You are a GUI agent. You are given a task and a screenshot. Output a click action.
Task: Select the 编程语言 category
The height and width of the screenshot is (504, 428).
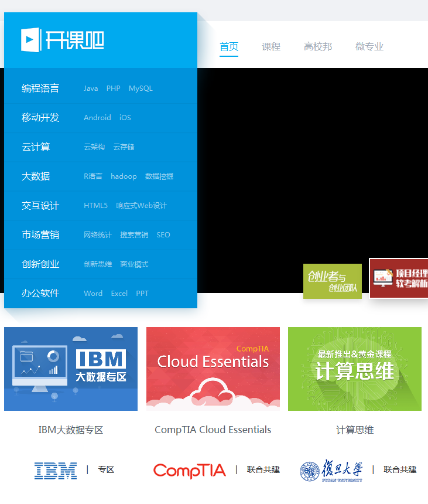(40, 88)
